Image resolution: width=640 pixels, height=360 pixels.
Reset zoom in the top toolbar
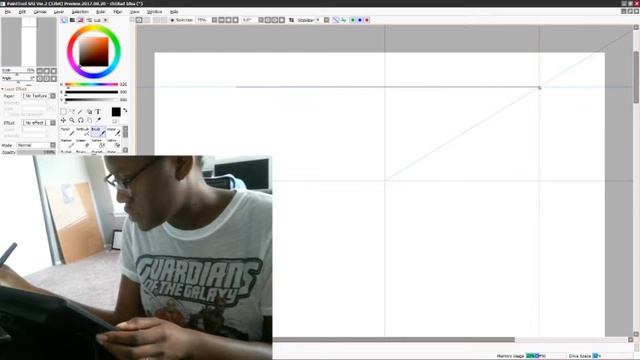[x=236, y=20]
